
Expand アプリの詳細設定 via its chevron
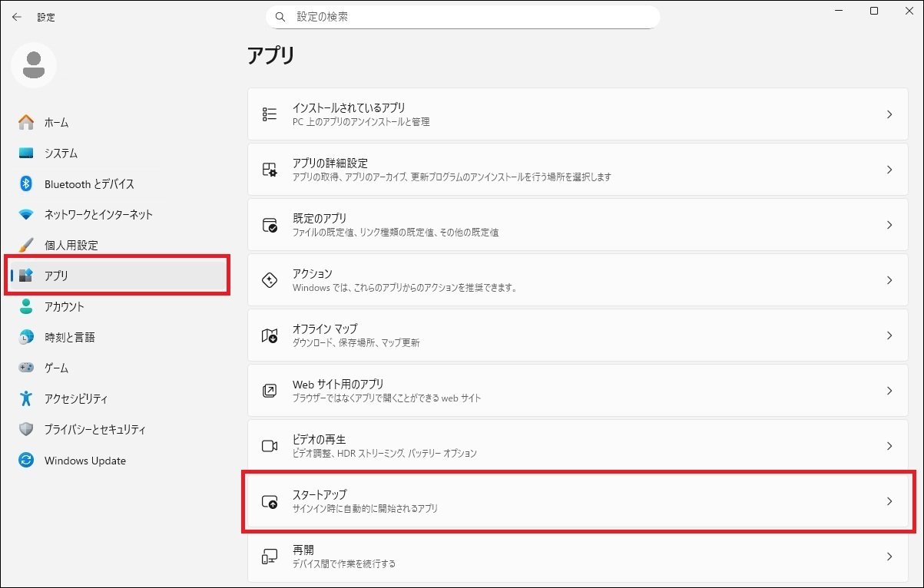pyautogui.click(x=889, y=170)
